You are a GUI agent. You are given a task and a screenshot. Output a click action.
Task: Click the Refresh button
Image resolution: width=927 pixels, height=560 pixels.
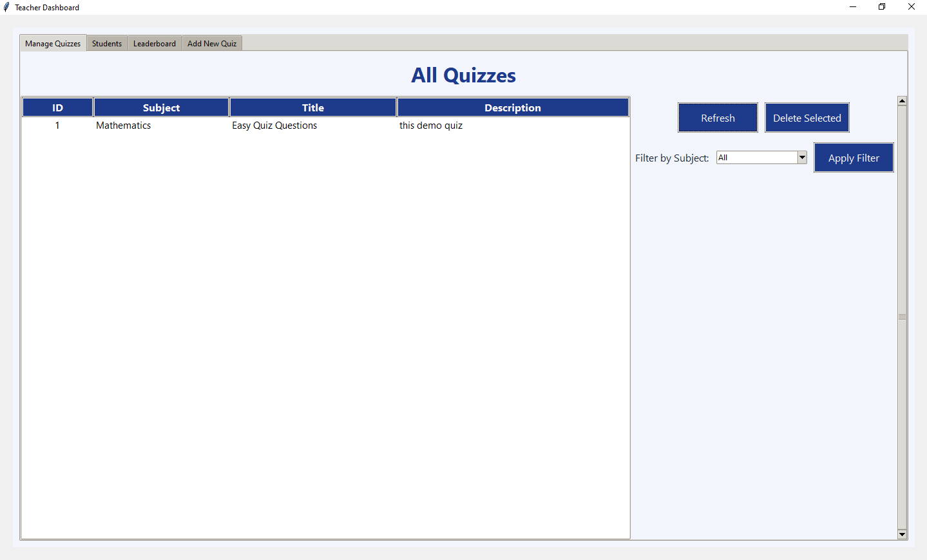(x=717, y=117)
